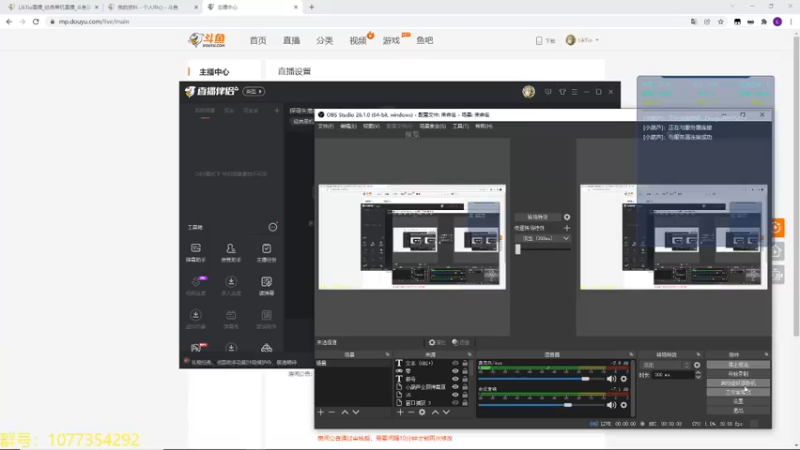800x450 pixels.
Task: Open the View menu in OBS
Action: click(371, 126)
